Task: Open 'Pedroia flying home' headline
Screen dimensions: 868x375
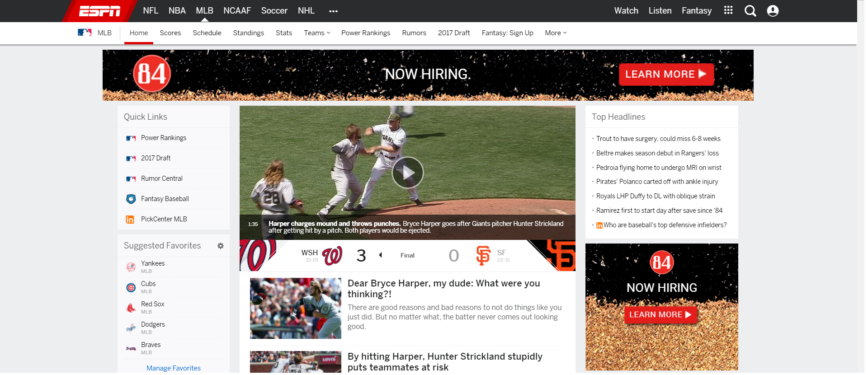Action: pos(659,168)
